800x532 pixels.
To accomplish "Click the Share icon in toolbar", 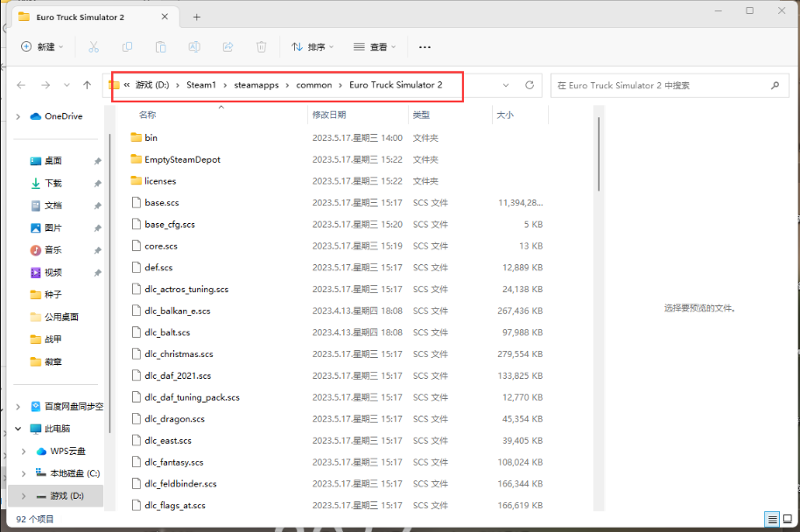I will [228, 47].
